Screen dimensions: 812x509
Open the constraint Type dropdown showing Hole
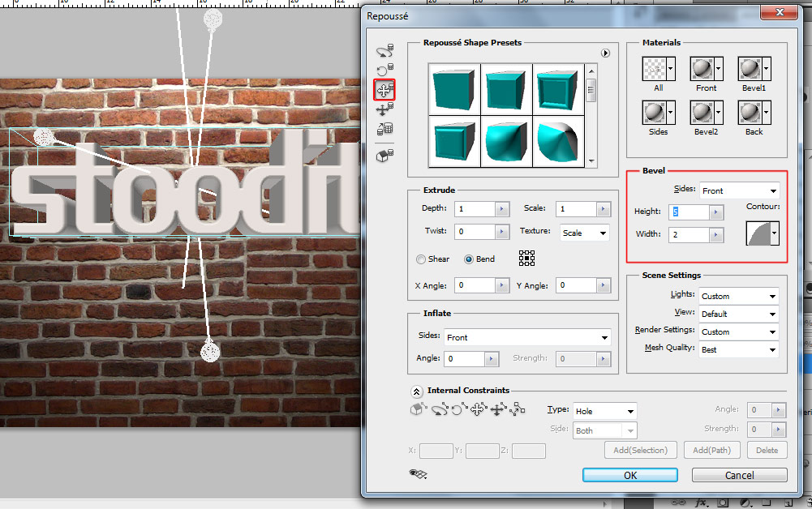(x=605, y=411)
